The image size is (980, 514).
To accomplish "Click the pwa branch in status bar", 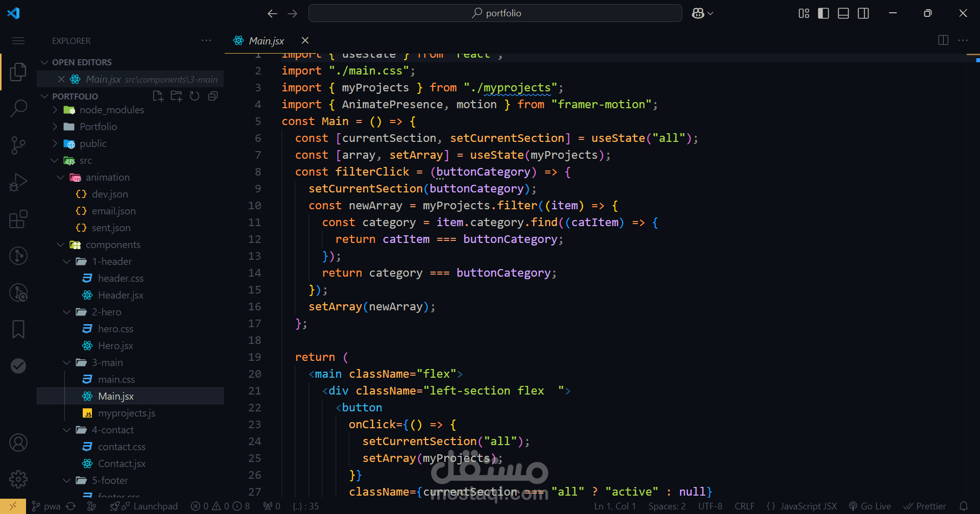I will [x=46, y=506].
